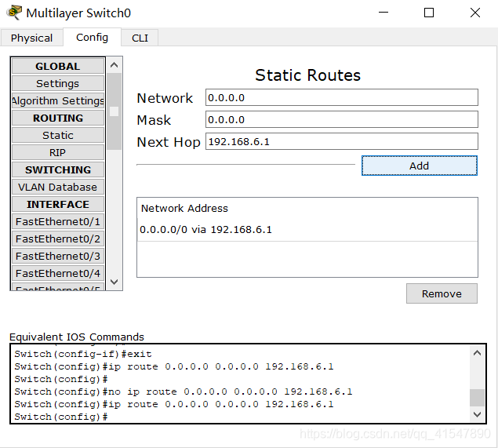The height and width of the screenshot is (448, 498).
Task: Click the IOS commands scrollbar thumb
Action: [x=477, y=398]
